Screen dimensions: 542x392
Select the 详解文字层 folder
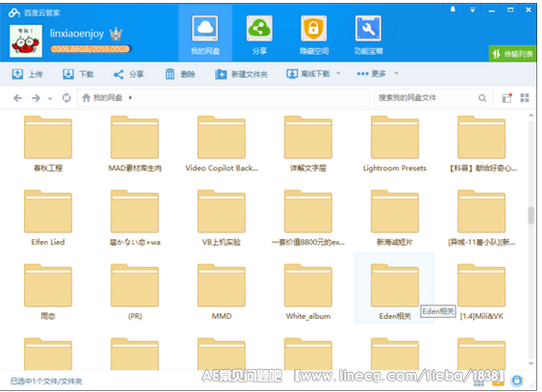308,143
